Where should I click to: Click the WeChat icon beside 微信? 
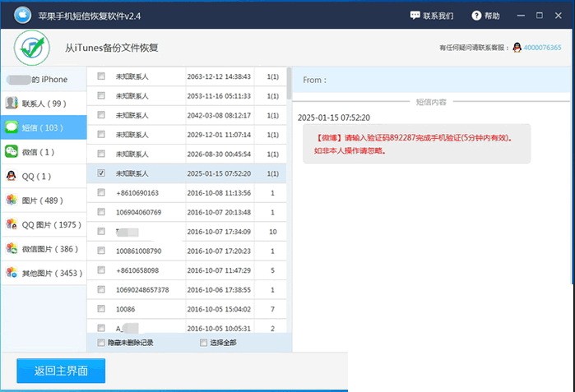coord(12,151)
